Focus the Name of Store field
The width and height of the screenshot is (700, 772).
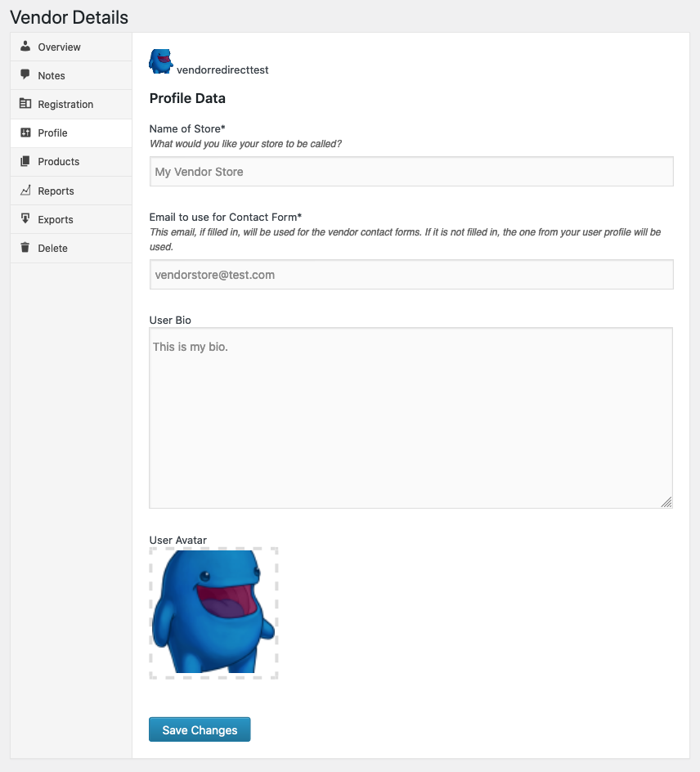coord(411,172)
